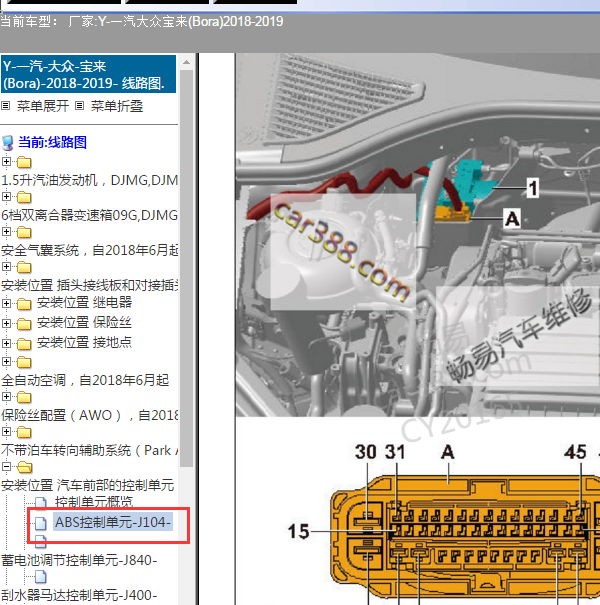The height and width of the screenshot is (605, 600).
Task: Select 1.5升汽油发动机，DJMG text row
Action: click(90, 180)
